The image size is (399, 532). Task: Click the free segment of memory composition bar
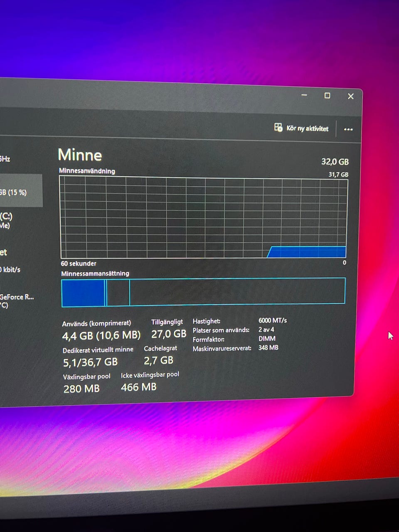tap(237, 291)
